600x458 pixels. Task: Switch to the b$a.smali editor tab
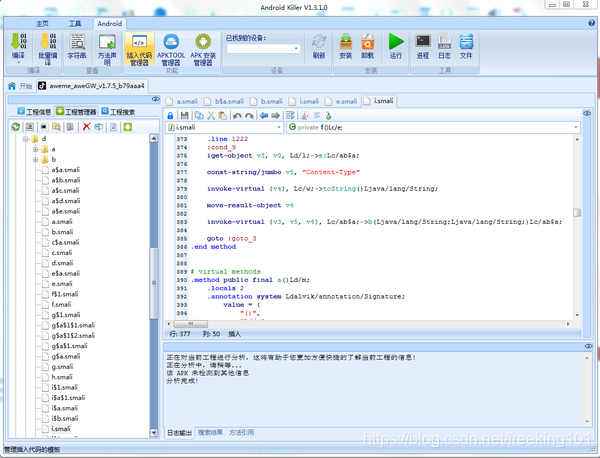tap(224, 101)
